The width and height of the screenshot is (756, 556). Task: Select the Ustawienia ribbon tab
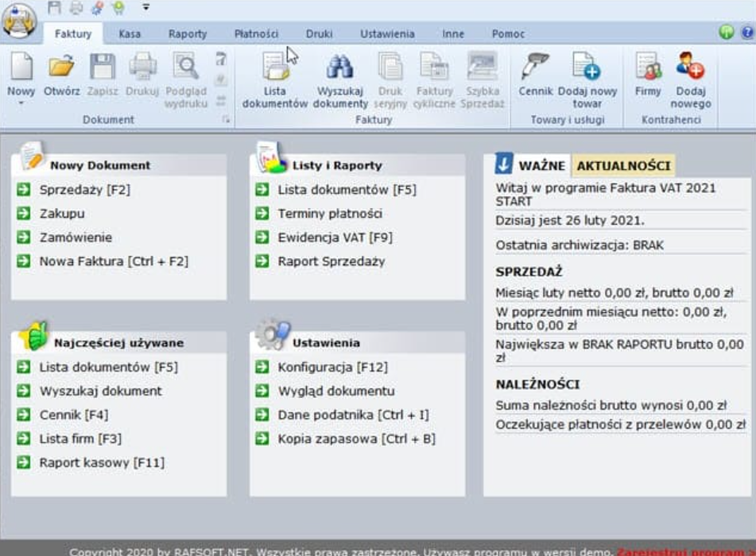[387, 34]
